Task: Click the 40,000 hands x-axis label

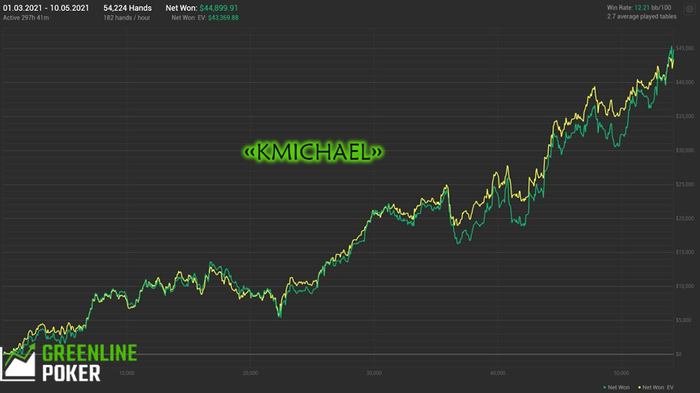Action: click(x=498, y=373)
